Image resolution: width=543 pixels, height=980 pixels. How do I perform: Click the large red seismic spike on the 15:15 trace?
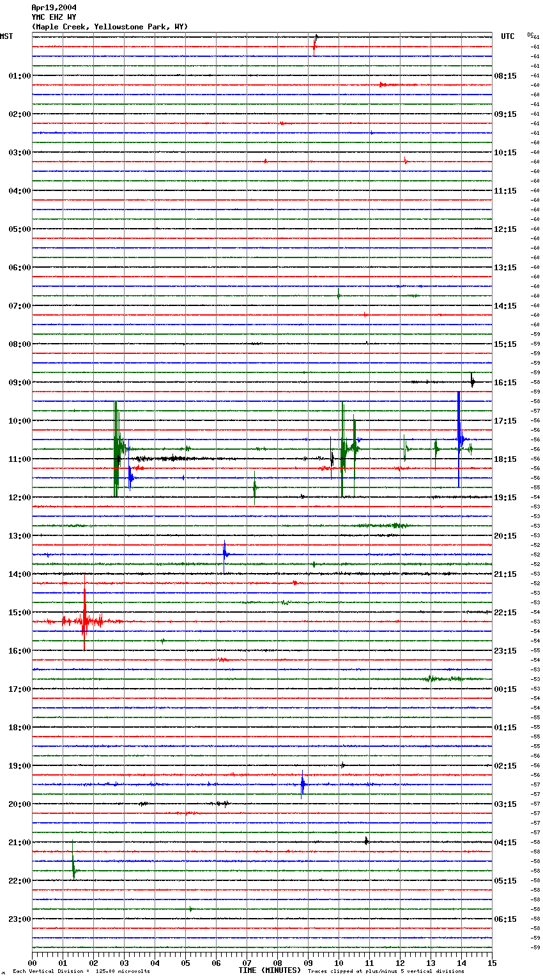pyautogui.click(x=84, y=612)
